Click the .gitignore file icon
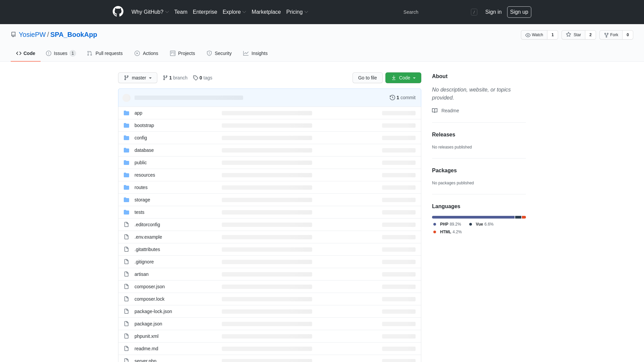The height and width of the screenshot is (362, 644). (x=126, y=262)
